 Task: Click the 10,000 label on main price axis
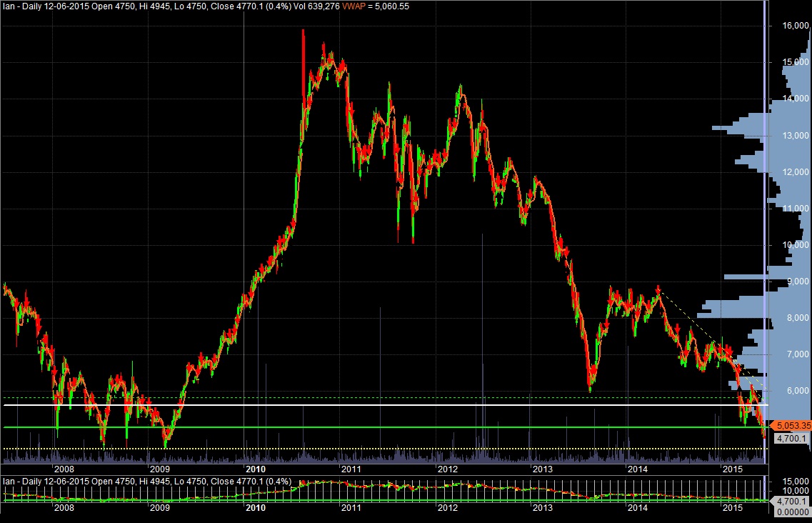[x=794, y=245]
